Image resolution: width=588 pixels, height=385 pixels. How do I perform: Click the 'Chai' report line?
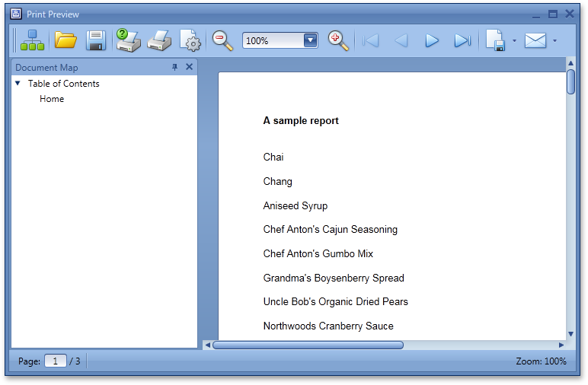[273, 157]
